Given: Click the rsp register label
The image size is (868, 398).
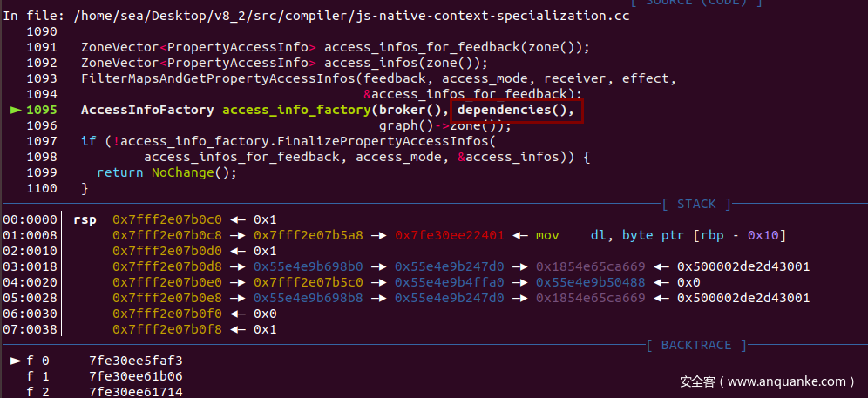Looking at the screenshot, I should (85, 221).
